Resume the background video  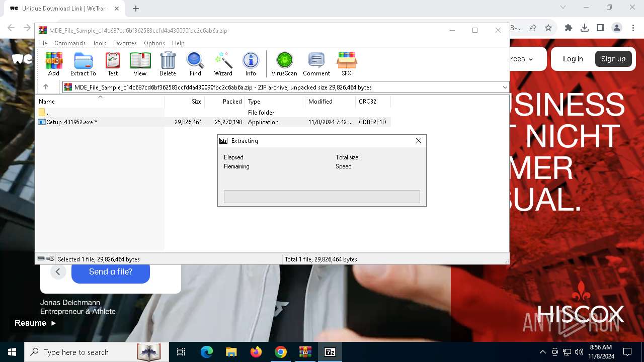(x=35, y=323)
